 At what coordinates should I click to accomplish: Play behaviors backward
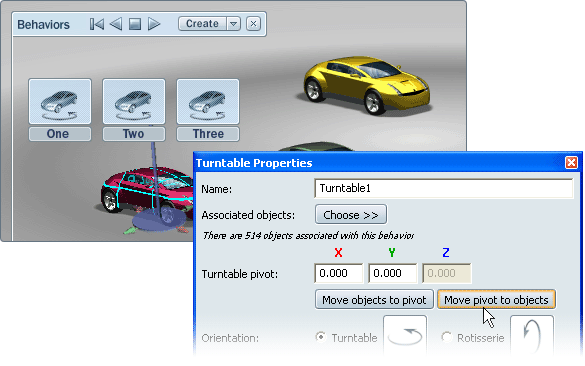point(116,24)
